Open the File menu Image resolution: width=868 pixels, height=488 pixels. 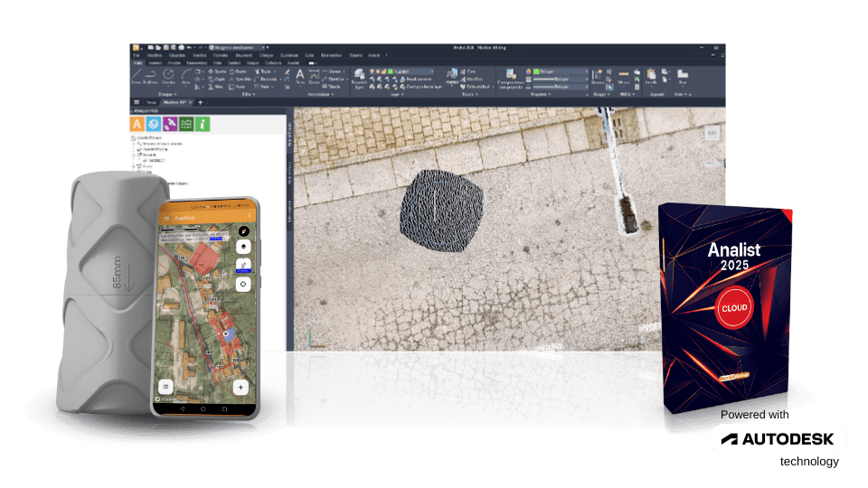point(137,55)
